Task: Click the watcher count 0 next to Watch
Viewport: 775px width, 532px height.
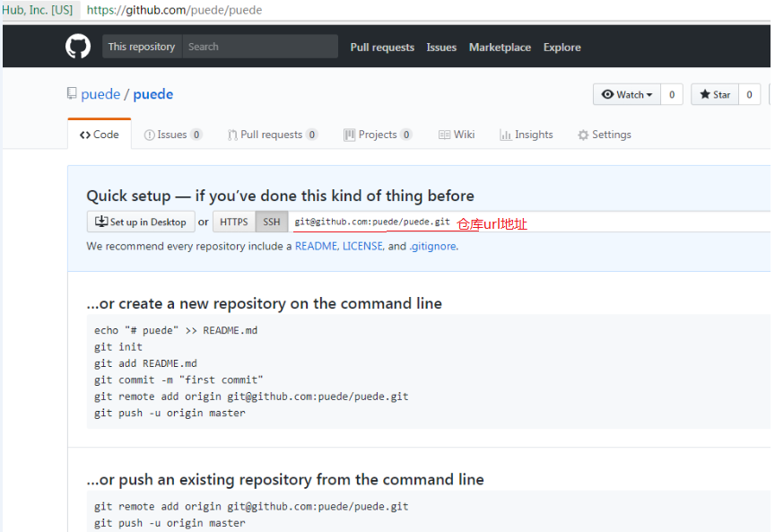Action: click(x=672, y=94)
